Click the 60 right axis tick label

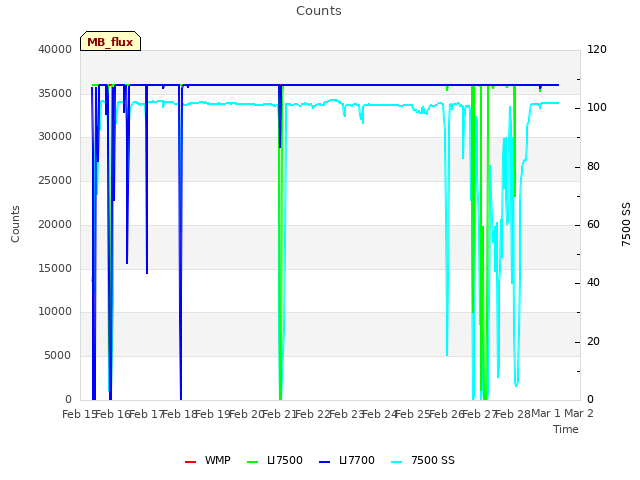tap(593, 224)
